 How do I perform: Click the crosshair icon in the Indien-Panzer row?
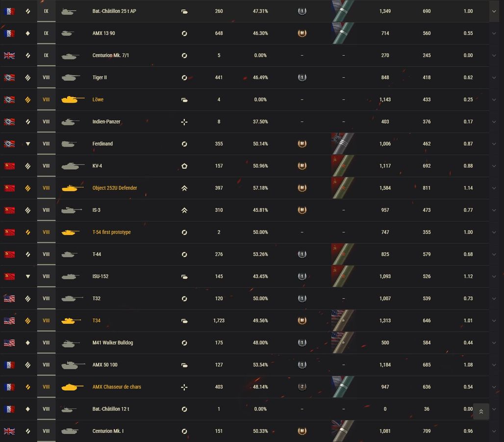[x=184, y=122]
